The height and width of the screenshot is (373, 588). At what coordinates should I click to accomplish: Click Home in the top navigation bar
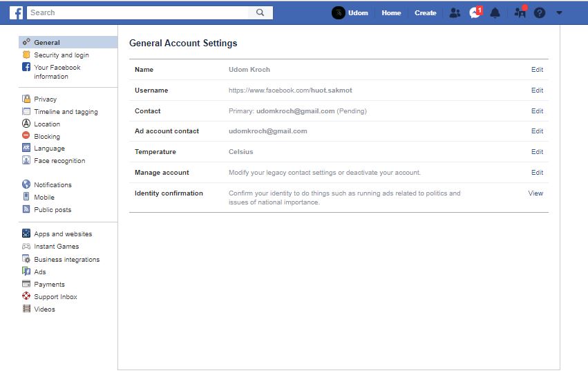tap(391, 12)
